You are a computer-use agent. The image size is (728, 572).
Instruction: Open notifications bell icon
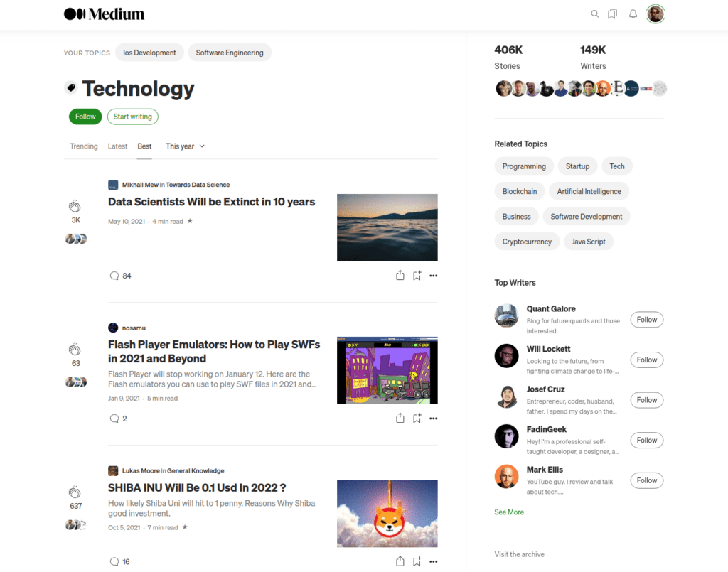pyautogui.click(x=633, y=14)
